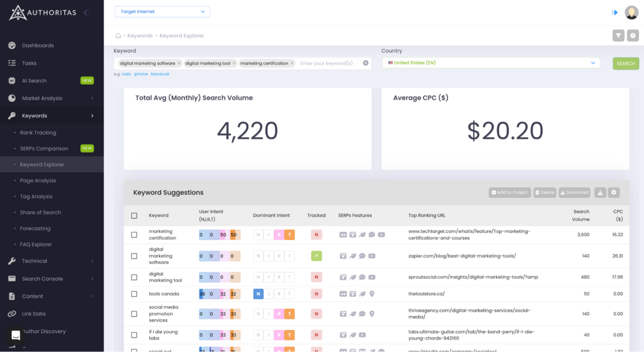
Task: Click the blue arrow icon beside avatar
Action: [x=615, y=12]
